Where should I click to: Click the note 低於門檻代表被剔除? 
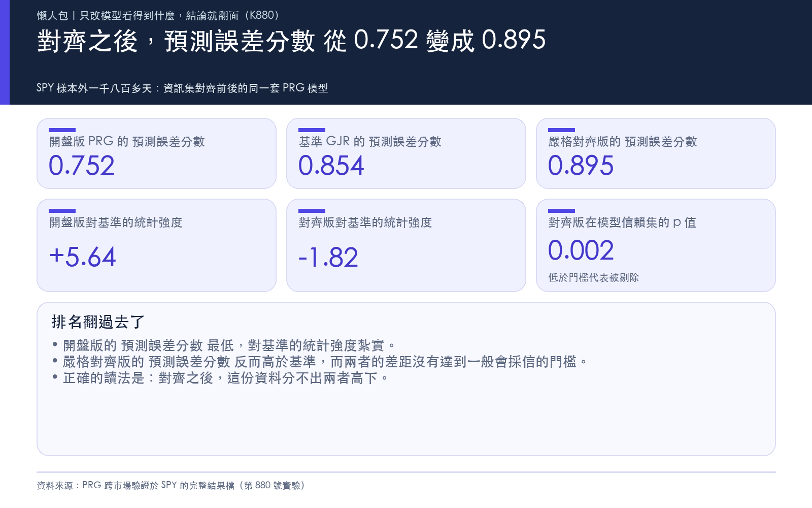click(x=594, y=277)
